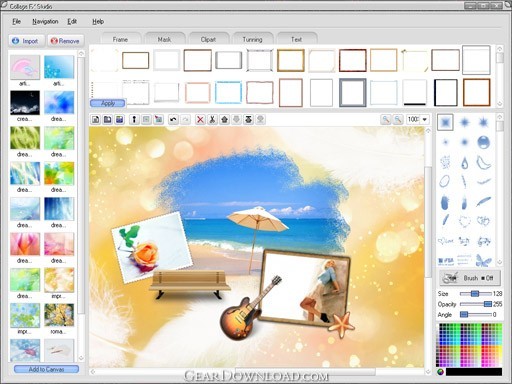Click the Opacity slider handle
Screen dimensions: 512x384
point(488,304)
